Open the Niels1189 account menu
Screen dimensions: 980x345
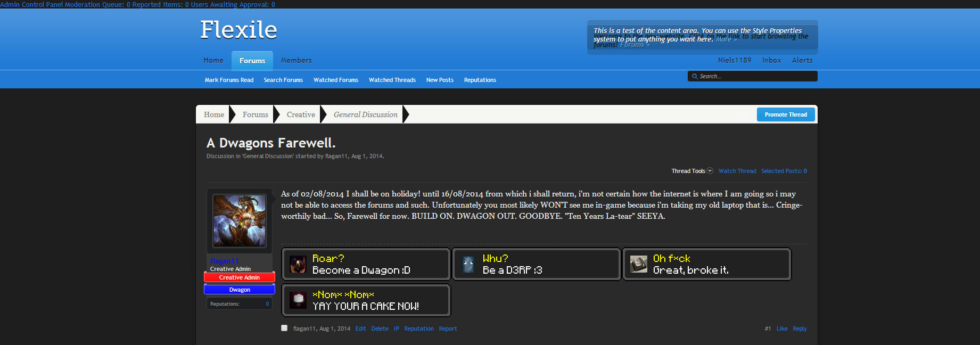coord(734,60)
